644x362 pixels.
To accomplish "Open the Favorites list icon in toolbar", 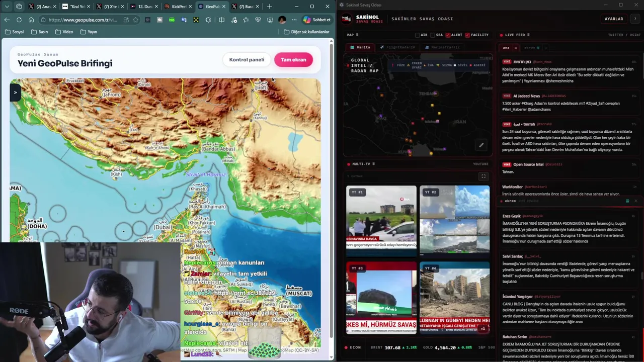I will [246, 20].
